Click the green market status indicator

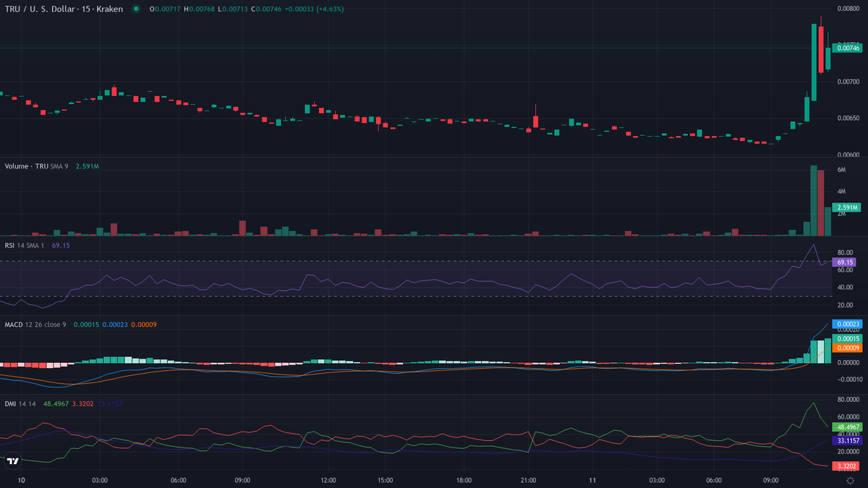tap(136, 9)
